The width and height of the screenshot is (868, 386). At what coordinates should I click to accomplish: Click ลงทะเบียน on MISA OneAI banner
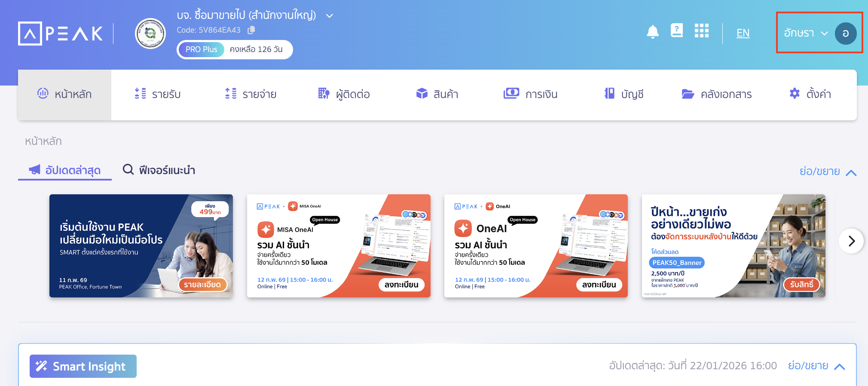[x=401, y=285]
